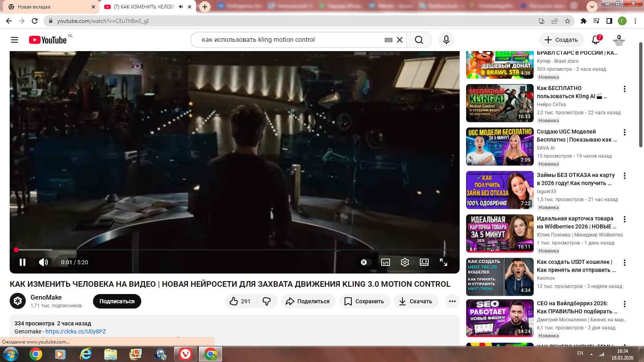
Task: Click the share-page icon in the address bar
Action: pos(555,21)
